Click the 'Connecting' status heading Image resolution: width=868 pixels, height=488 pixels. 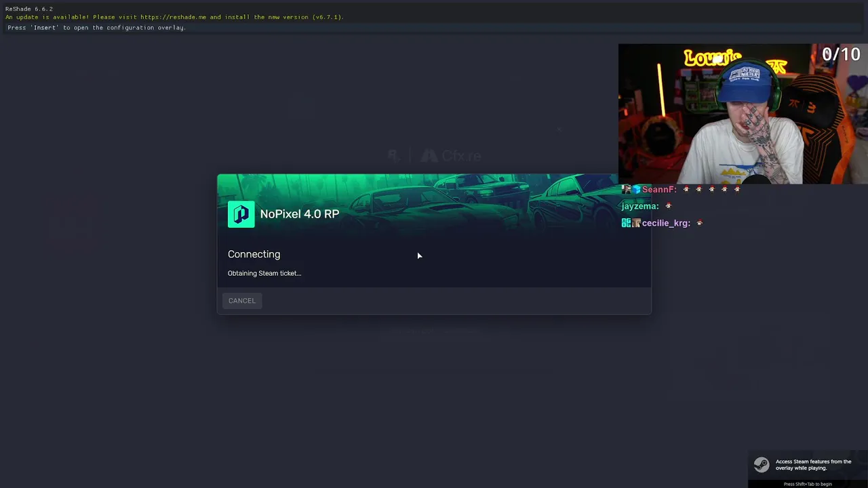(254, 254)
